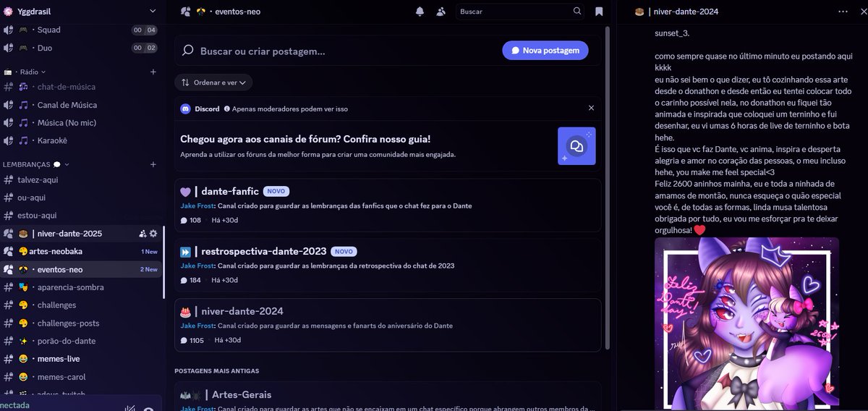Open the forum guide illustration
This screenshot has width=868, height=411.
tap(576, 146)
